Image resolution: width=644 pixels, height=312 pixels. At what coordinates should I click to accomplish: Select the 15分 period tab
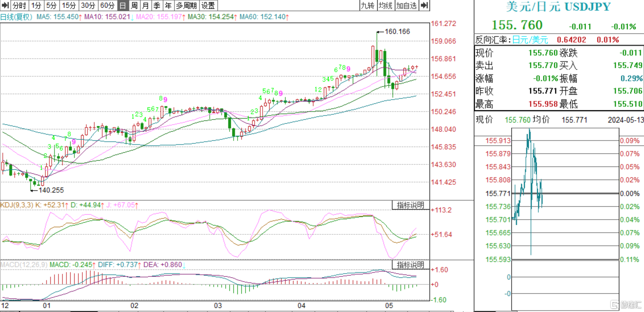[x=69, y=5]
